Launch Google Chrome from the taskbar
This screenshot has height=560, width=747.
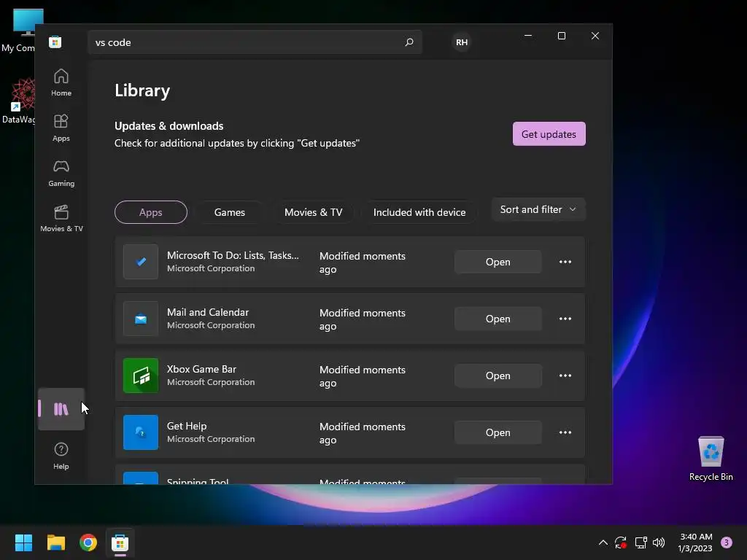pyautogui.click(x=88, y=542)
